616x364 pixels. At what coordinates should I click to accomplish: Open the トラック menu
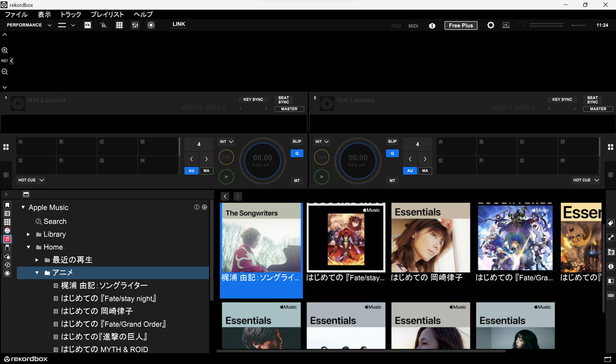click(71, 15)
